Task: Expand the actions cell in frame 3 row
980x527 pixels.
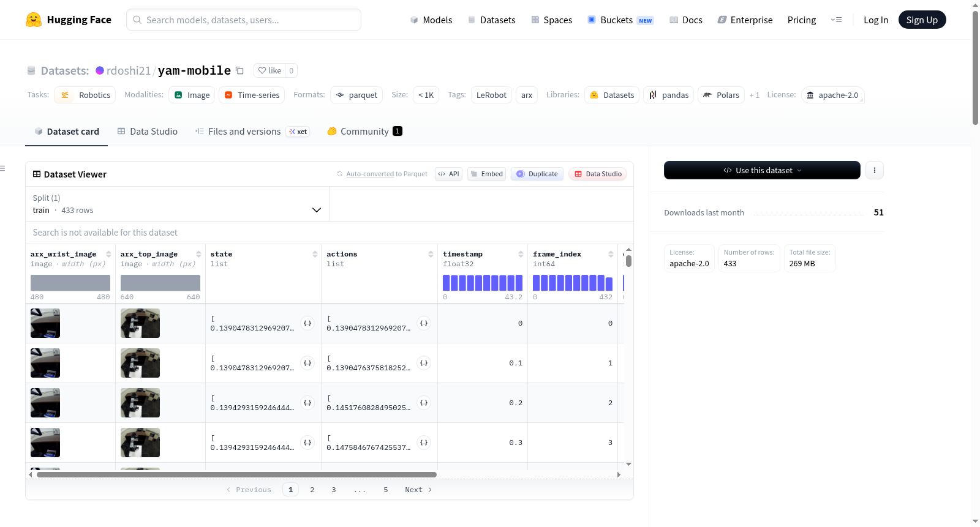Action: tap(424, 443)
